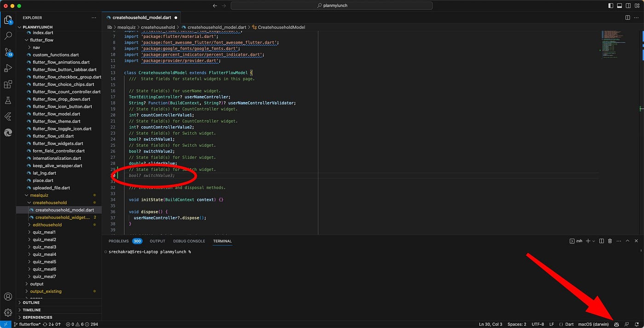Screen dimensions: 644x328
Task: Change Spaces: 2 indentation setting
Action: (517, 324)
